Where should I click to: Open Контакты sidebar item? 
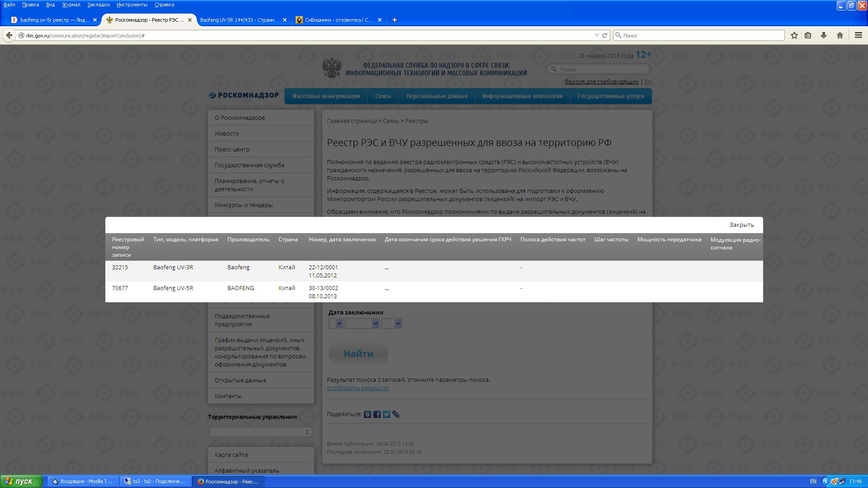point(261,396)
